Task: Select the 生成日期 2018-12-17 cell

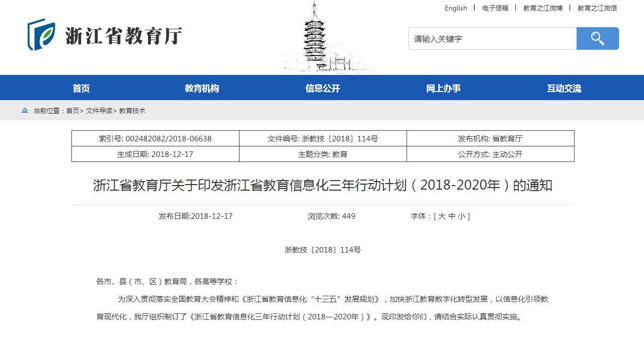Action: [x=155, y=154]
